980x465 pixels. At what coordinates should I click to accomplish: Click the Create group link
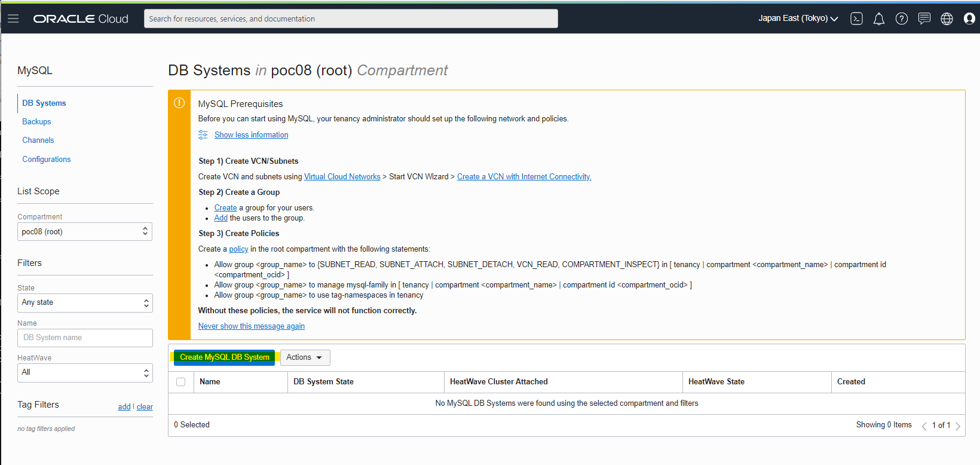[225, 208]
